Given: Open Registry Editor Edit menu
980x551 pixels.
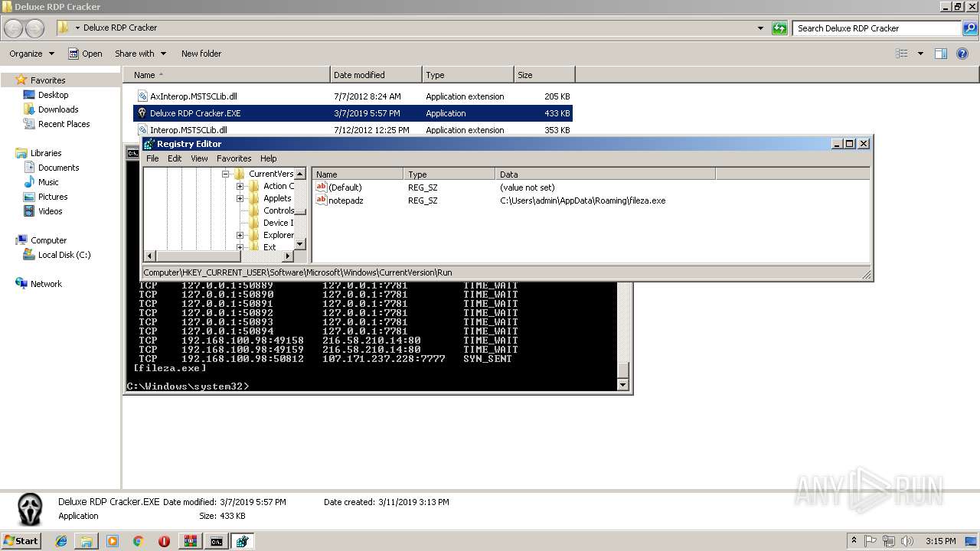Looking at the screenshot, I should [175, 158].
